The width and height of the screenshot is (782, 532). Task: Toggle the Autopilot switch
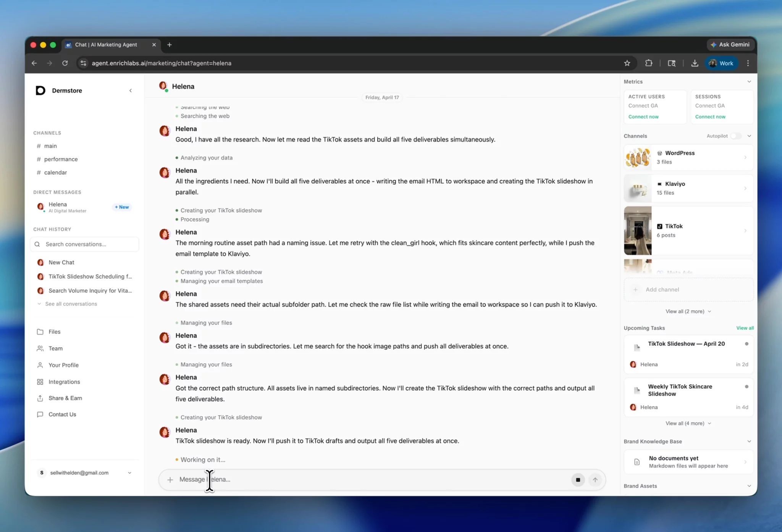[735, 136]
